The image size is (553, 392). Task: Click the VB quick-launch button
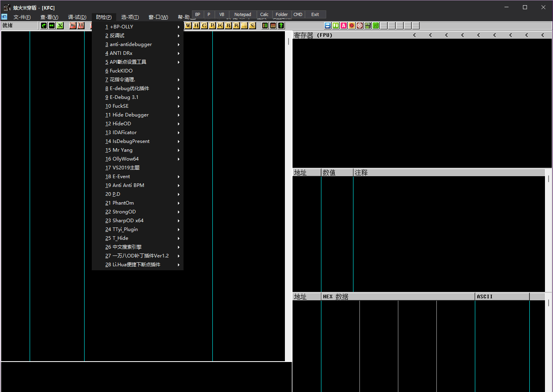pyautogui.click(x=222, y=14)
